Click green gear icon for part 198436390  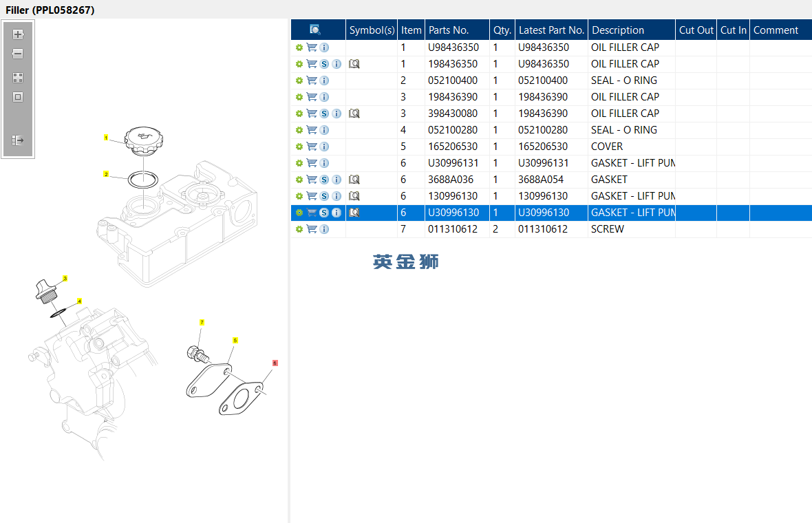point(299,97)
